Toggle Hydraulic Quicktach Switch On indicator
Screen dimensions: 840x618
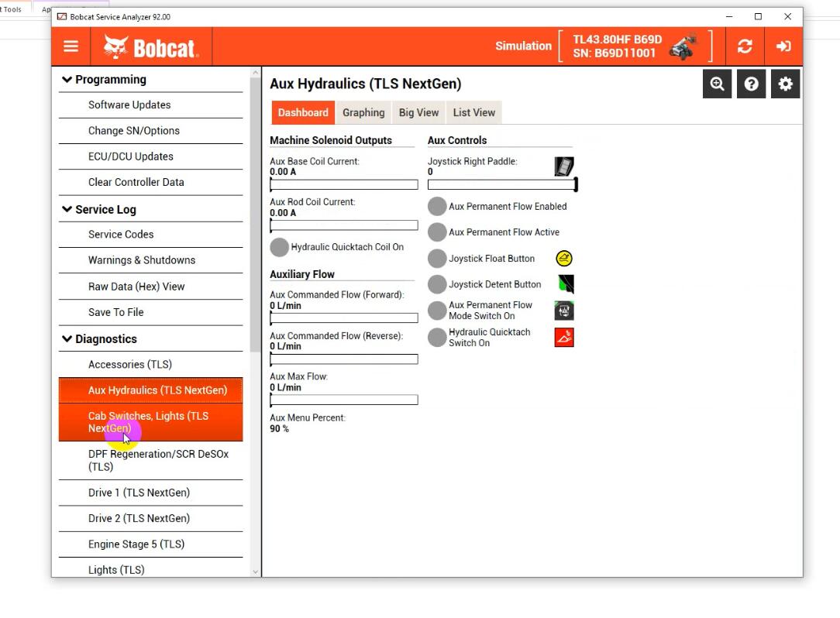click(437, 338)
